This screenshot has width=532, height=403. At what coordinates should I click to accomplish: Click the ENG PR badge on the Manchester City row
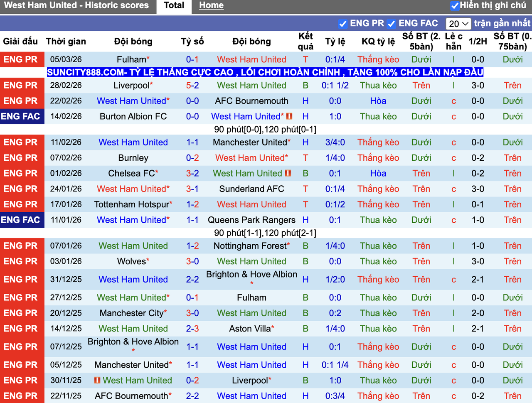pos(22,313)
